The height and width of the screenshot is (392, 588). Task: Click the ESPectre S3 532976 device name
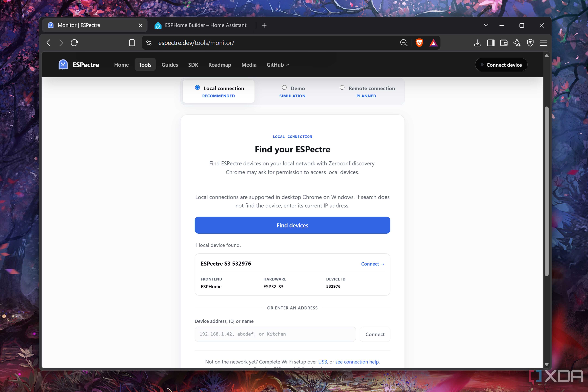click(x=226, y=264)
